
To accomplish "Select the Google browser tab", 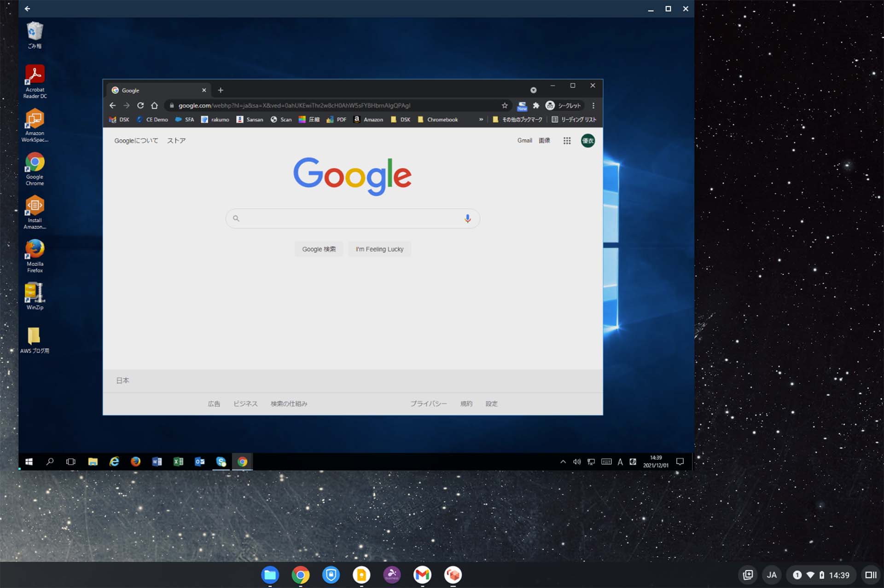I will click(x=159, y=90).
